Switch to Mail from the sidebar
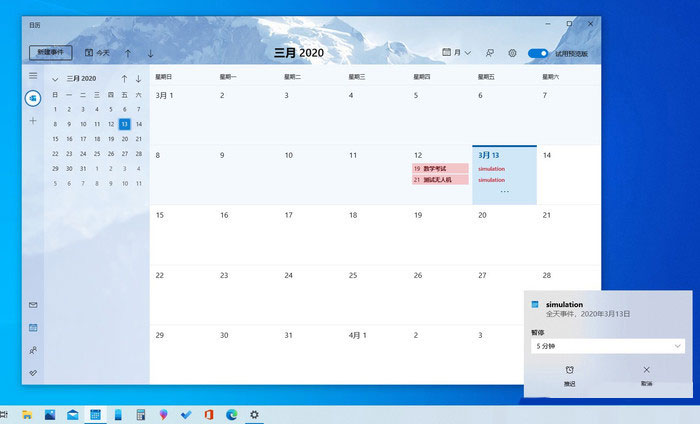 pyautogui.click(x=33, y=305)
